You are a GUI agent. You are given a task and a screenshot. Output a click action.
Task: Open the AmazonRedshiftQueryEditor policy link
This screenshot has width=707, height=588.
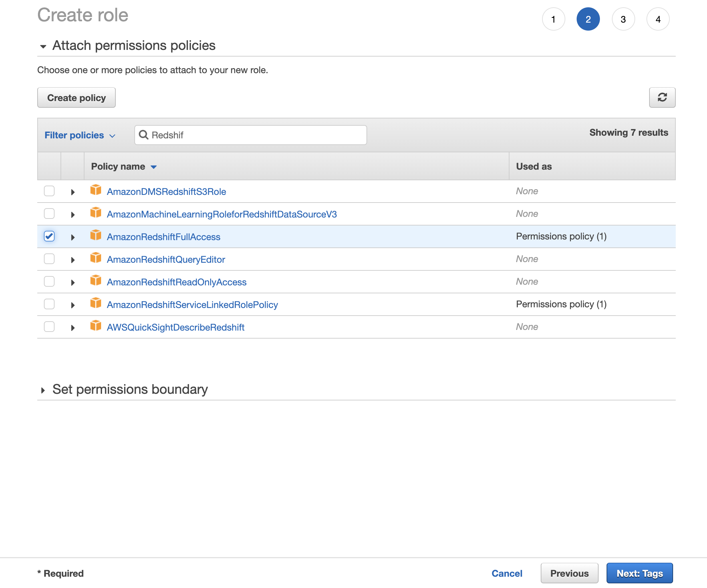166,259
